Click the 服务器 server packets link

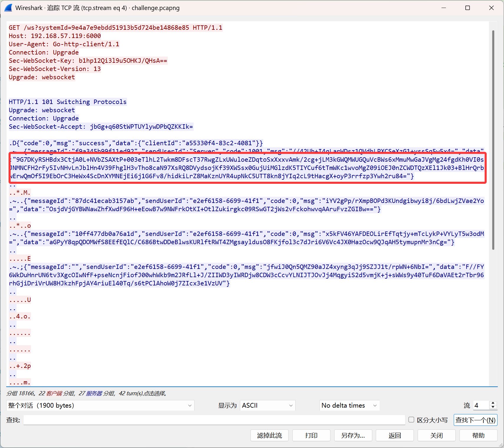coord(94,393)
